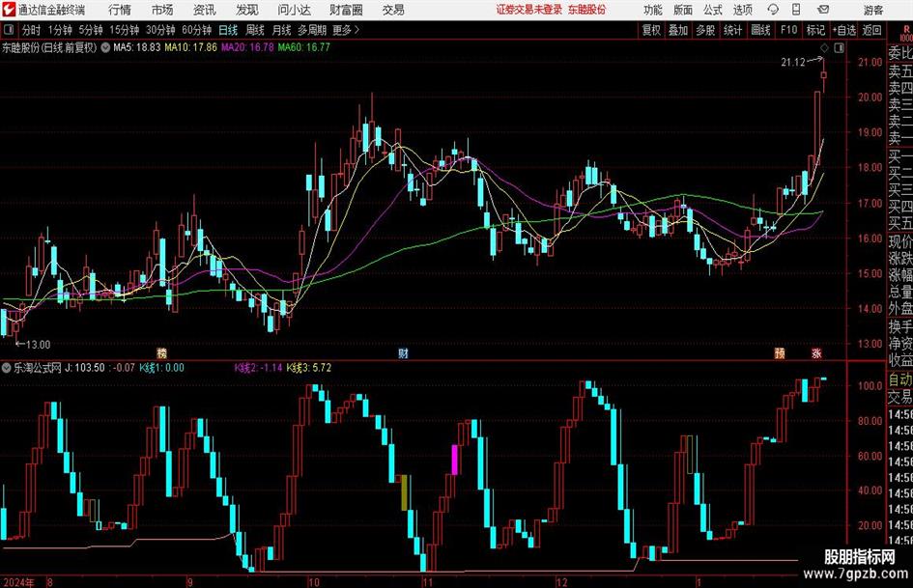This screenshot has height=588, width=913.
Task: Click the 财 marker on the chart
Action: (x=403, y=353)
